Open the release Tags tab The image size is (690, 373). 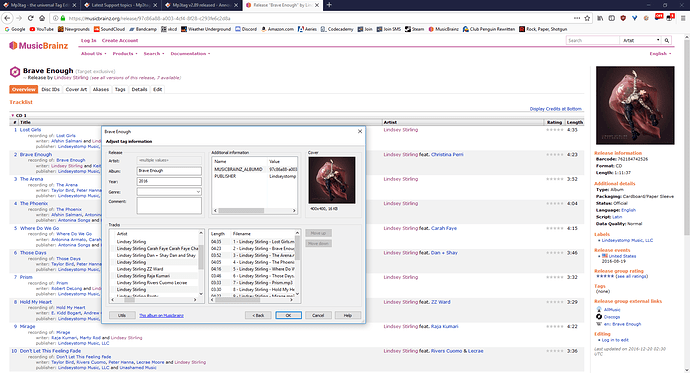(120, 89)
